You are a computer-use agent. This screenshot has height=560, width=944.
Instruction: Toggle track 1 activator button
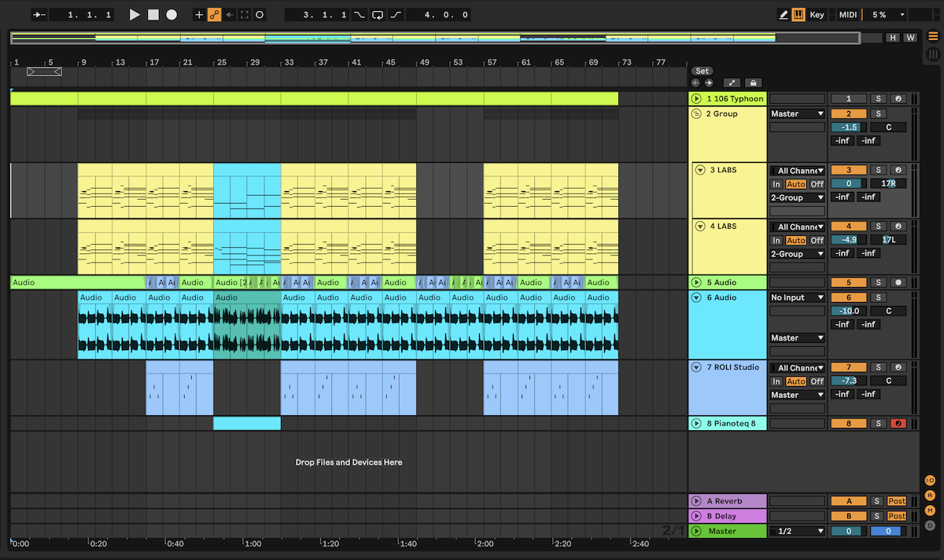click(x=849, y=99)
